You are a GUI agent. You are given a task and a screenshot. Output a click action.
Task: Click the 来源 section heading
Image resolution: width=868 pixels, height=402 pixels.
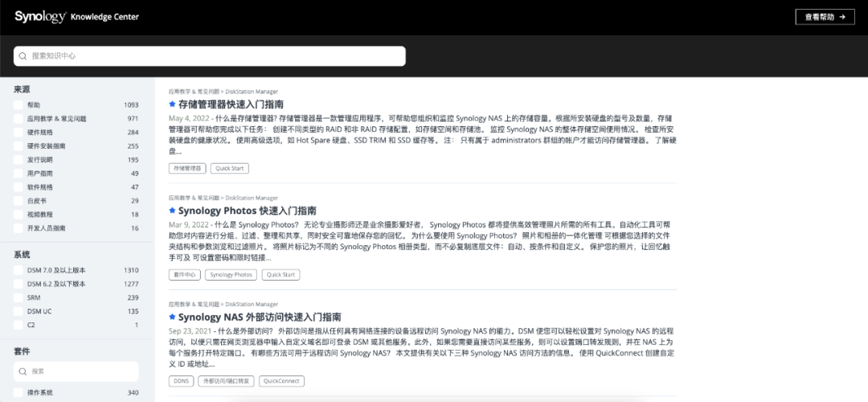(22, 89)
